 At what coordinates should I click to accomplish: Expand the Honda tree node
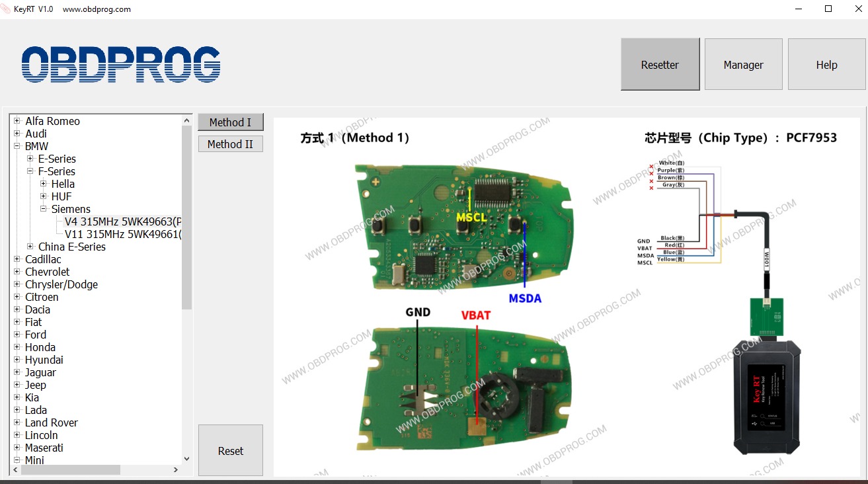(17, 347)
